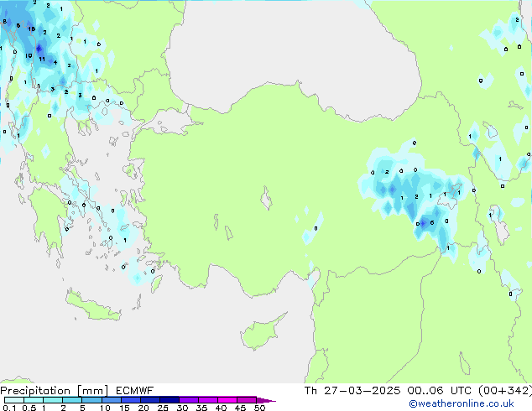Click the above-50 mm arrow legend tip
This screenshot has height=411, width=532.
266,401
